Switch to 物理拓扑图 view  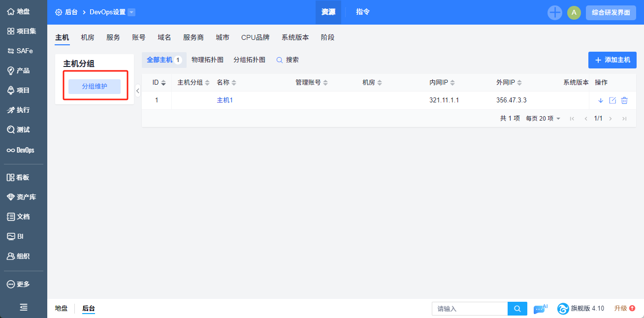tap(207, 60)
